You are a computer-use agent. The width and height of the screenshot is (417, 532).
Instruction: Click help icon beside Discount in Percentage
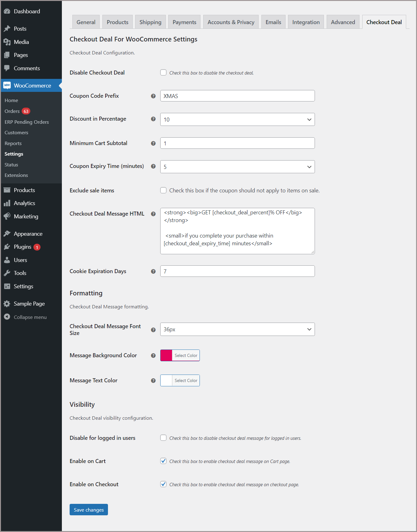[153, 119]
